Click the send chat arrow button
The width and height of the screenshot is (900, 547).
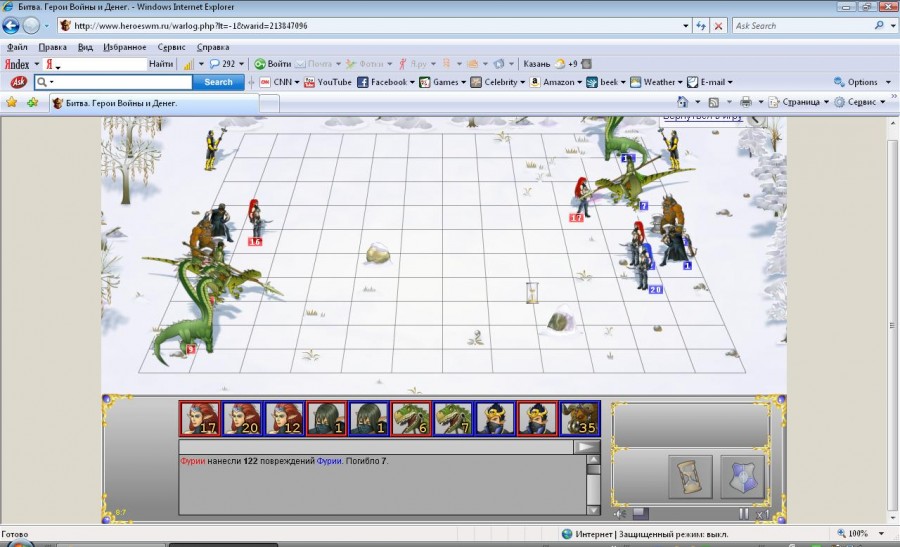click(587, 447)
